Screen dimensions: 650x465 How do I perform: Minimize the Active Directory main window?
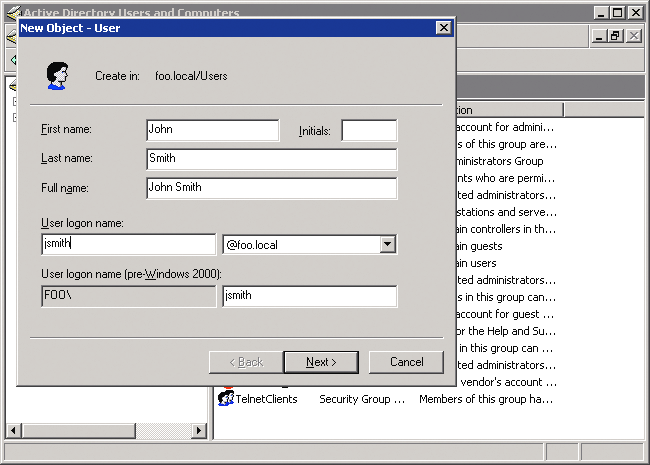(x=601, y=13)
